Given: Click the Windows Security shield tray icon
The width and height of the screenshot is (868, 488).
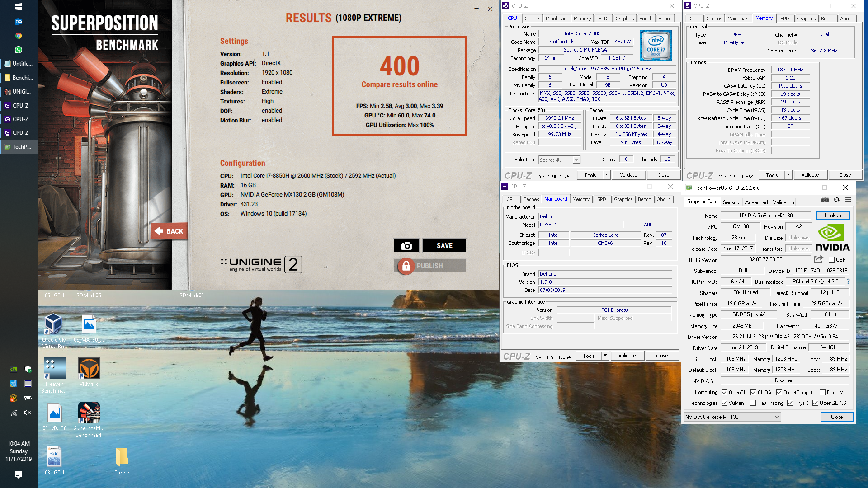Looking at the screenshot, I should [x=28, y=369].
